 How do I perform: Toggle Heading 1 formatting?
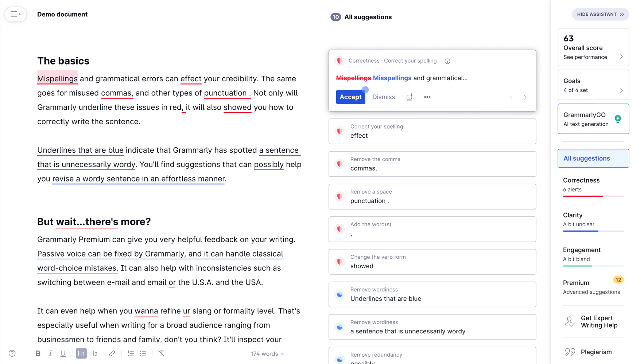[x=81, y=353]
